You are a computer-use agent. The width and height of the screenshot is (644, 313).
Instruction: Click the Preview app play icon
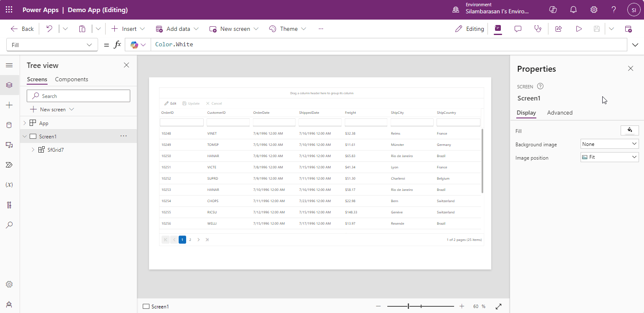[579, 29]
